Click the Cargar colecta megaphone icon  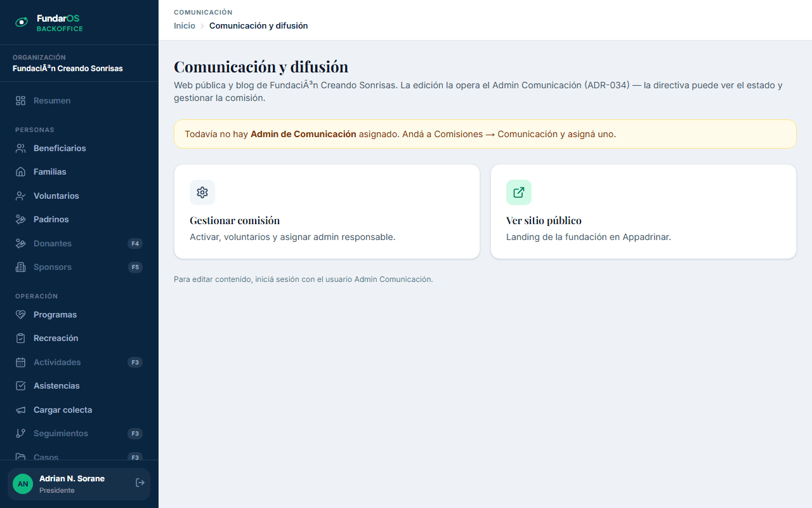(20, 410)
